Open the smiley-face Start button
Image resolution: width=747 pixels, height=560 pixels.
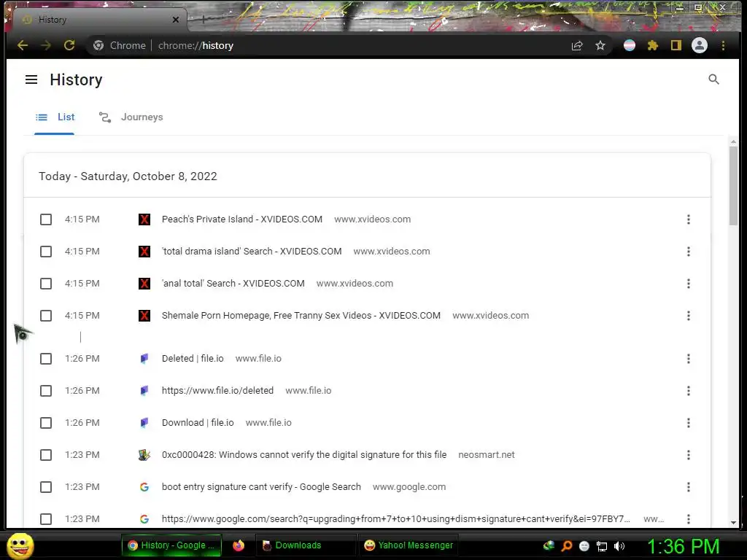(x=20, y=545)
